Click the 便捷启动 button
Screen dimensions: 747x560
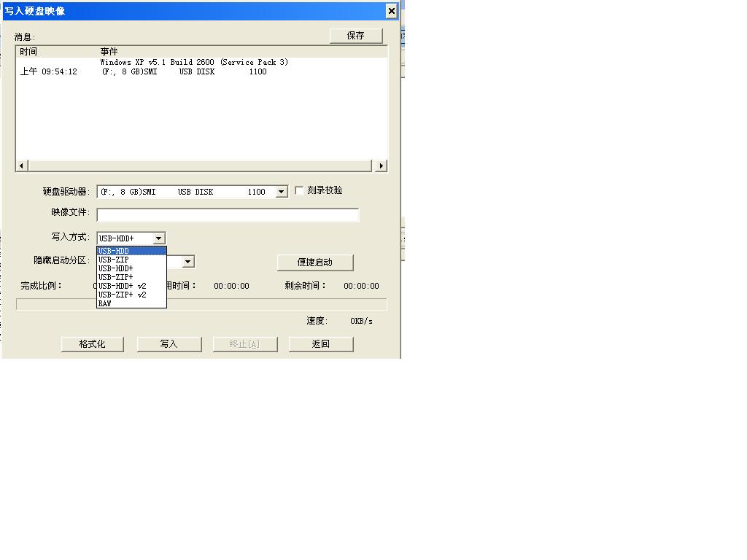tap(315, 262)
